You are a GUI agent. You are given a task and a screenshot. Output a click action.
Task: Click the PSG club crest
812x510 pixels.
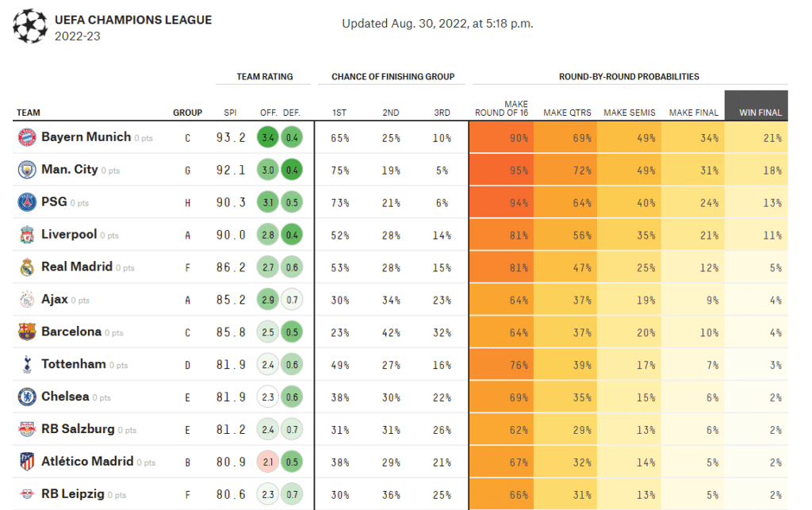pos(27,202)
